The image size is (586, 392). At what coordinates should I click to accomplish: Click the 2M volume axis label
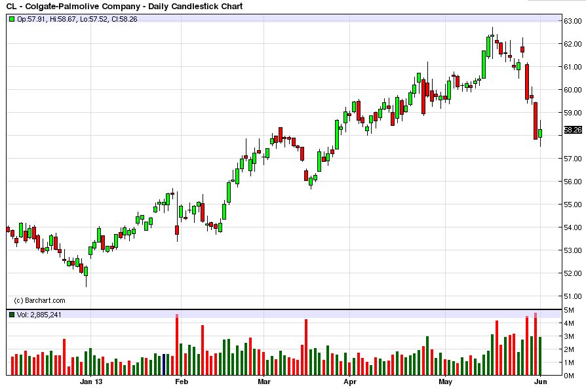[569, 349]
